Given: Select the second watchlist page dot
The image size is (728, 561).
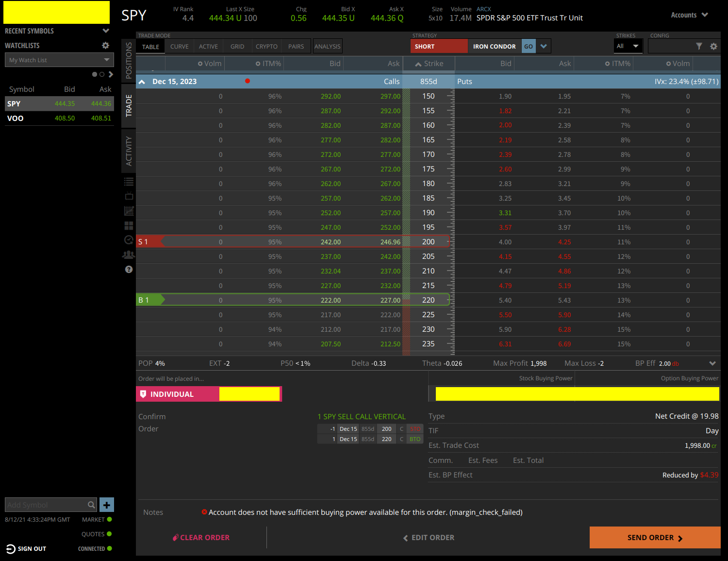Looking at the screenshot, I should [102, 74].
